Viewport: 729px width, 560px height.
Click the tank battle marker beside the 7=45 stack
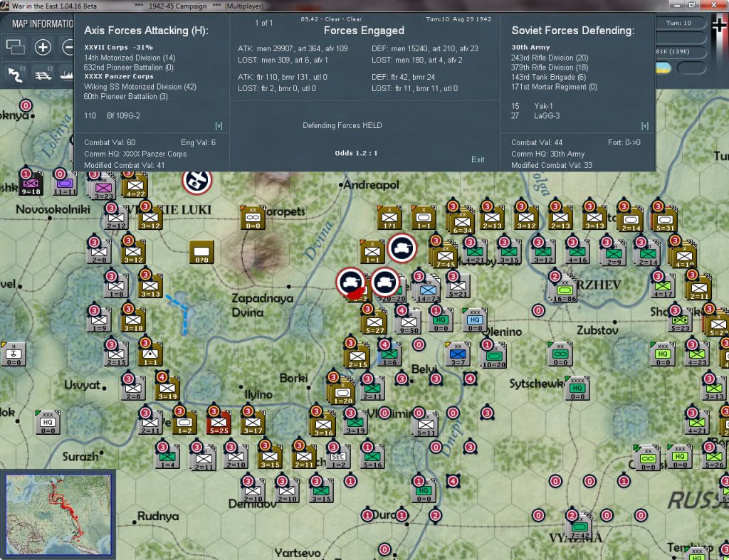point(402,248)
